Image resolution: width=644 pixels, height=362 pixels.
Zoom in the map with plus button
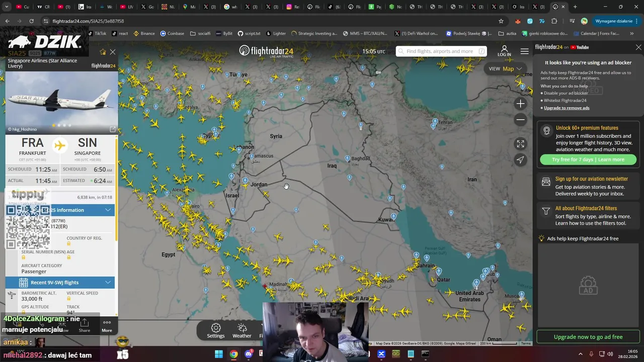pyautogui.click(x=520, y=104)
